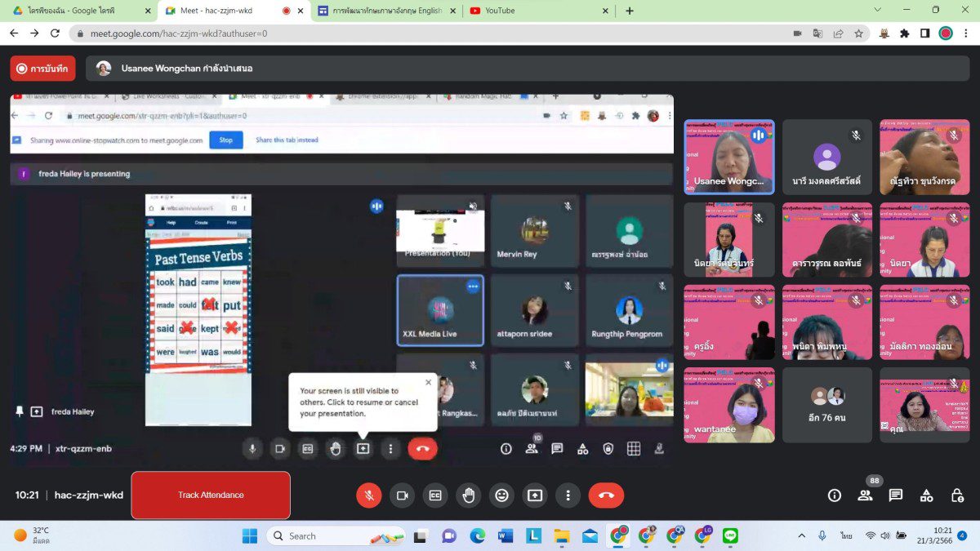The height and width of the screenshot is (551, 980).
Task: Open the weather widget showing 32°C
Action: tap(33, 535)
